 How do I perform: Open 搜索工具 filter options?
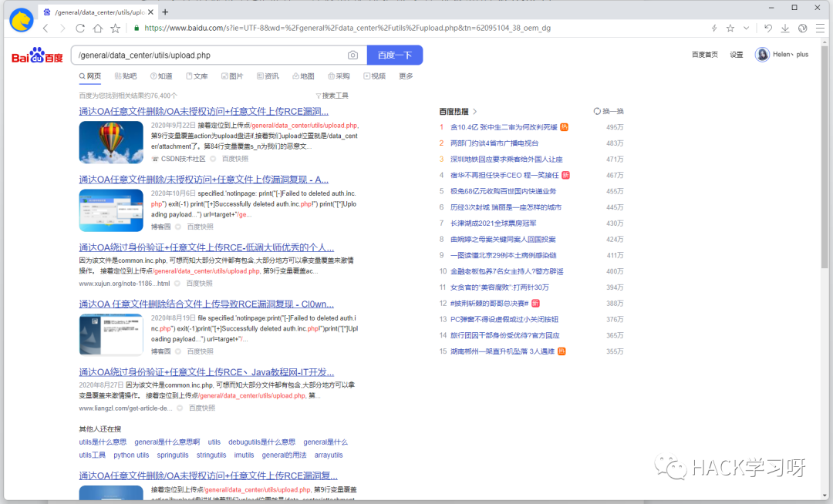(332, 96)
